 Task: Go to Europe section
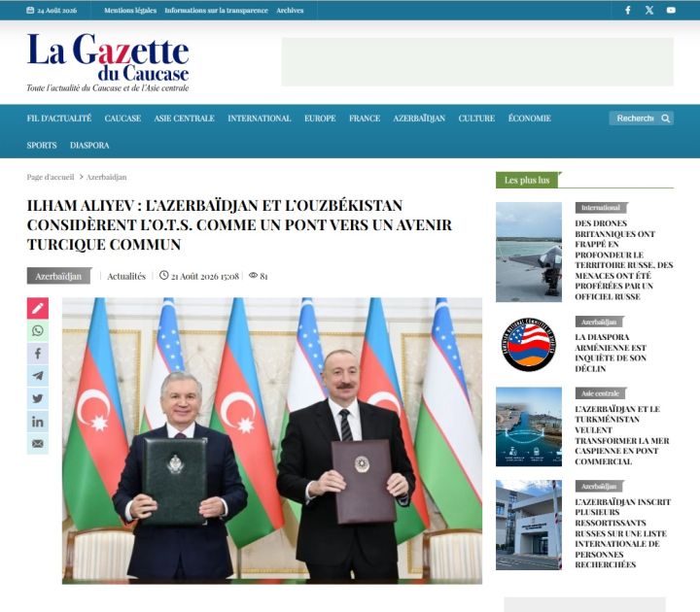point(320,119)
